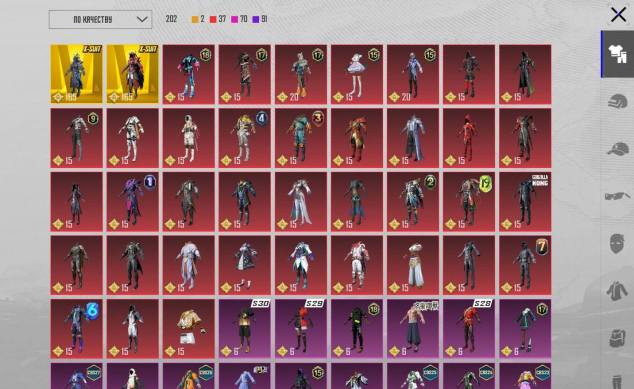The width and height of the screenshot is (634, 389).
Task: Open the outfits category in the sidebar
Action: click(617, 54)
